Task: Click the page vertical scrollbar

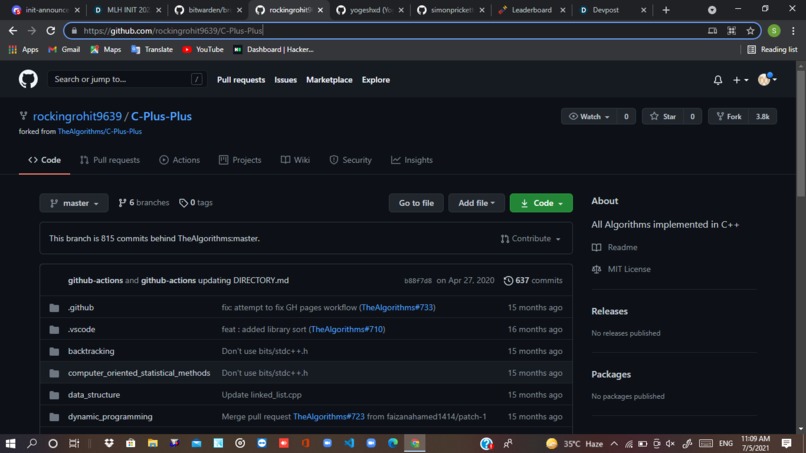Action: click(800, 134)
